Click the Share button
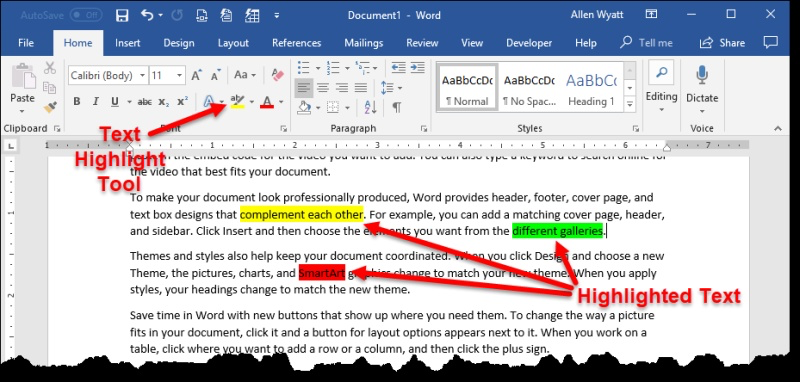Viewport: 800px width, 382px height. click(722, 43)
